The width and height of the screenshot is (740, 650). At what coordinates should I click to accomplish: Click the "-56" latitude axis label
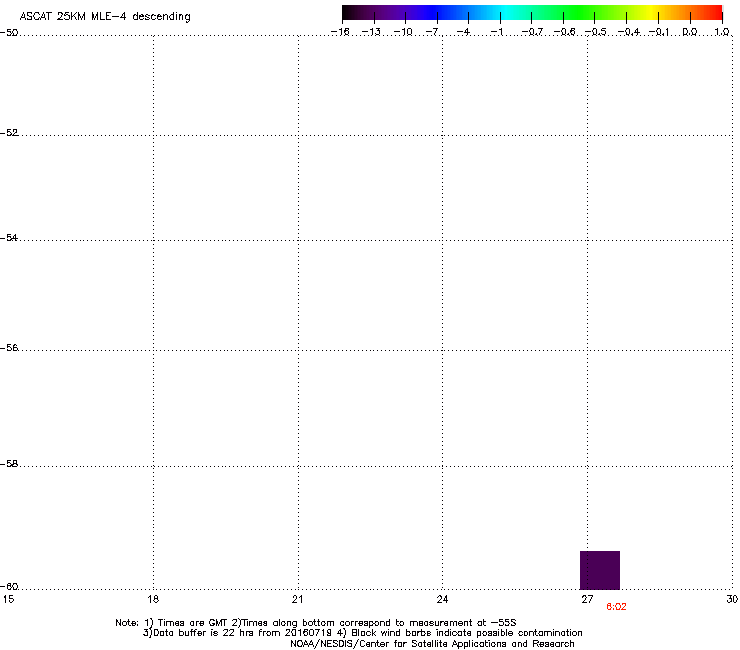pyautogui.click(x=9, y=348)
